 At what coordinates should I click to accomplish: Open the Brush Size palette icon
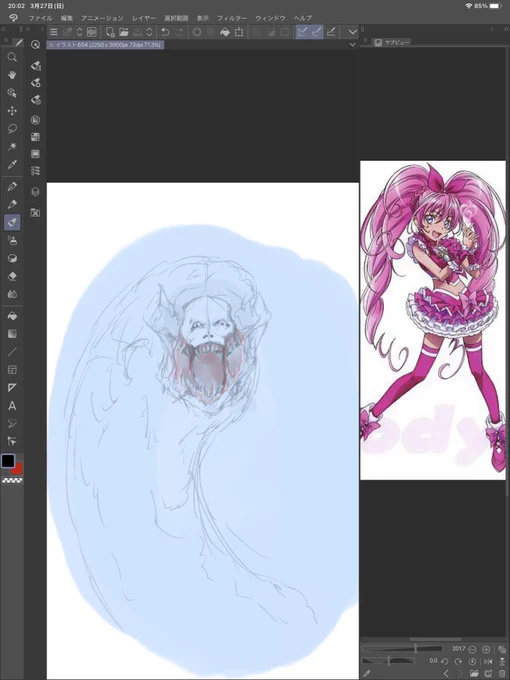pyautogui.click(x=36, y=100)
